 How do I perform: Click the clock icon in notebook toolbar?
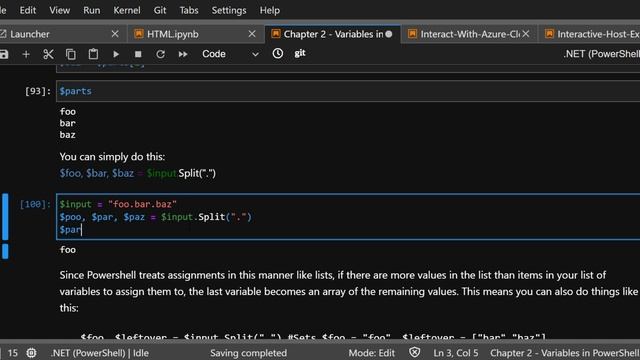[x=278, y=53]
